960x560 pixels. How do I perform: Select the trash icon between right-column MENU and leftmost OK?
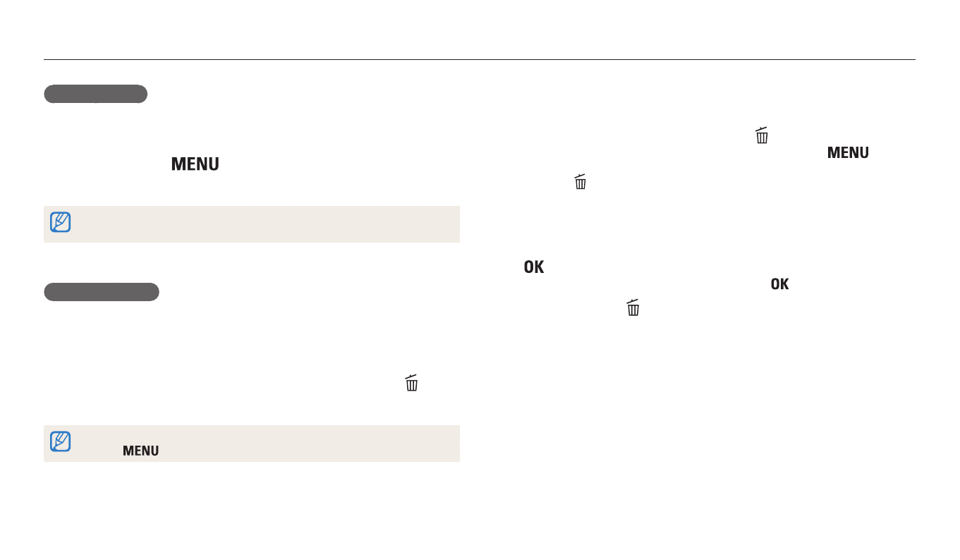[581, 183]
